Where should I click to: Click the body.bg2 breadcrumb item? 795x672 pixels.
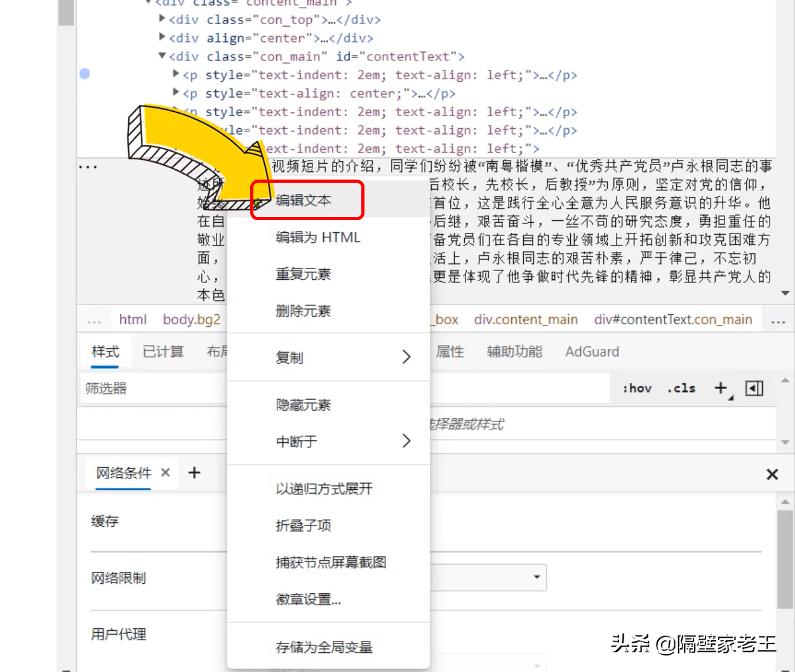coord(191,319)
